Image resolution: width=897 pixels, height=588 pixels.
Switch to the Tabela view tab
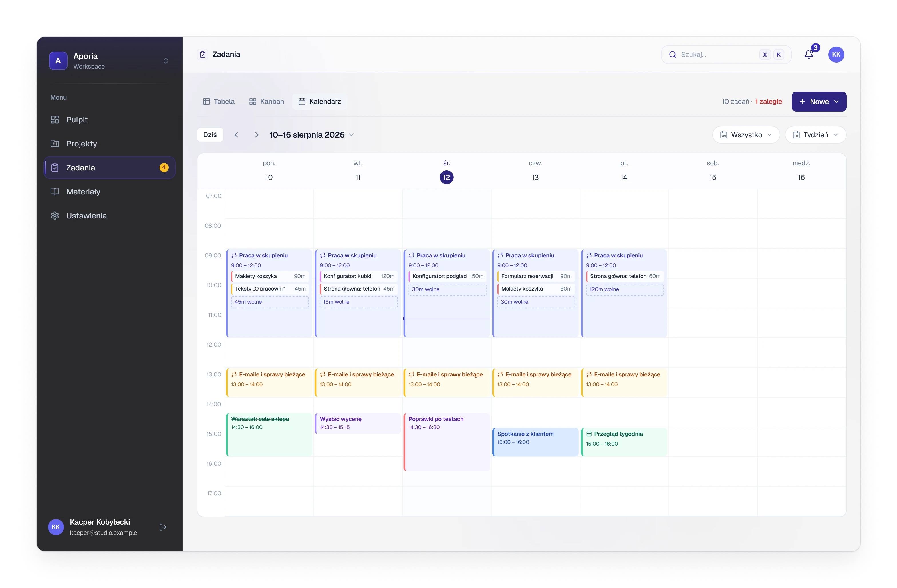coord(219,102)
